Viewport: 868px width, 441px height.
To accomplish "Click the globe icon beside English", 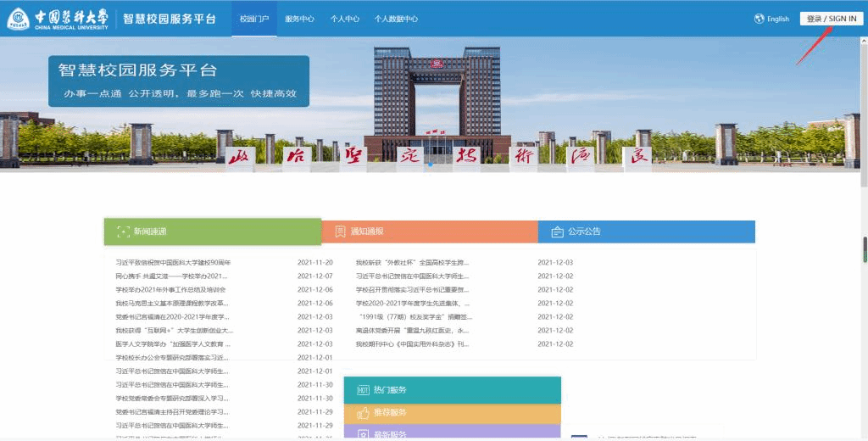I will coord(759,19).
